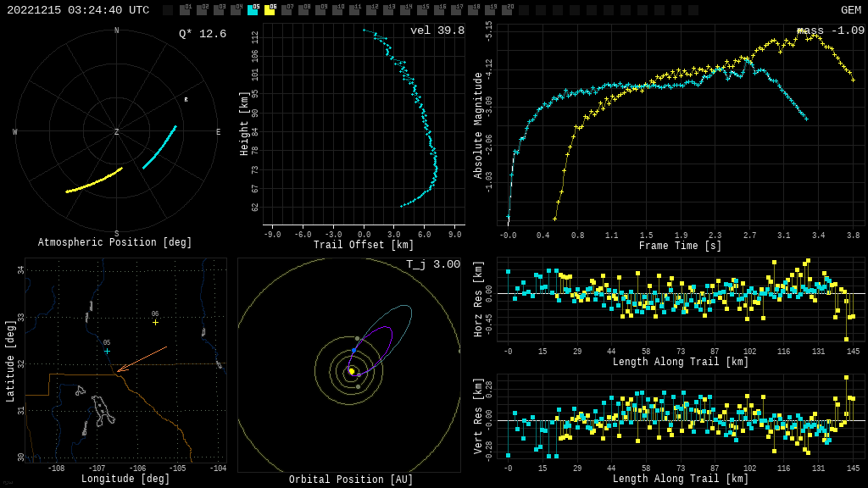Click the yellow meteor track in polar plot
868x488 pixels.
coord(93,180)
